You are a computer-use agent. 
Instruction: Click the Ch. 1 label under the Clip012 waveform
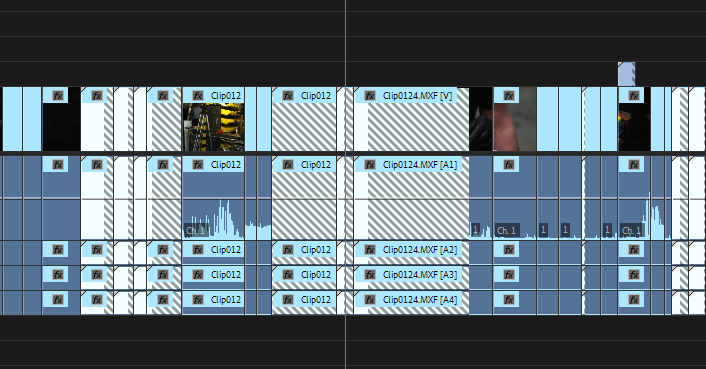[x=195, y=231]
